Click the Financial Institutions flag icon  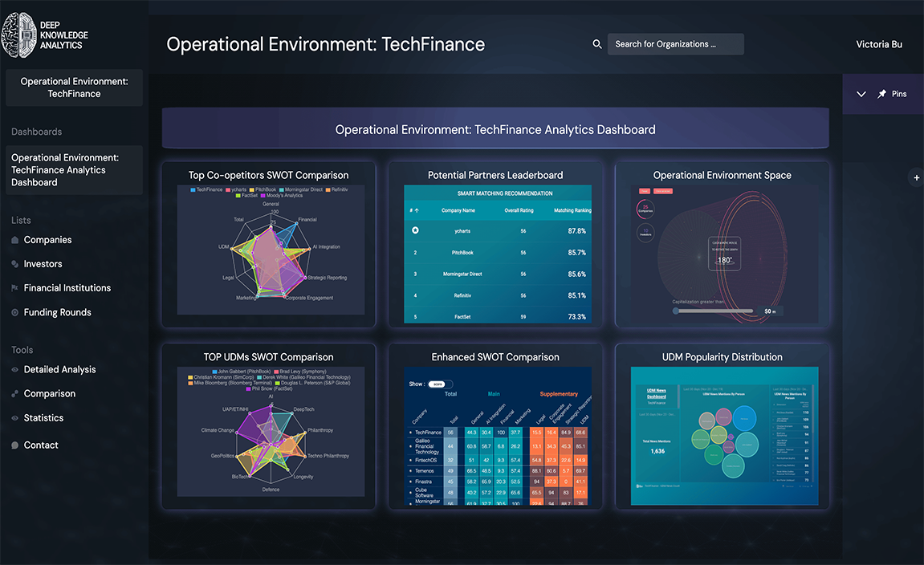click(15, 288)
